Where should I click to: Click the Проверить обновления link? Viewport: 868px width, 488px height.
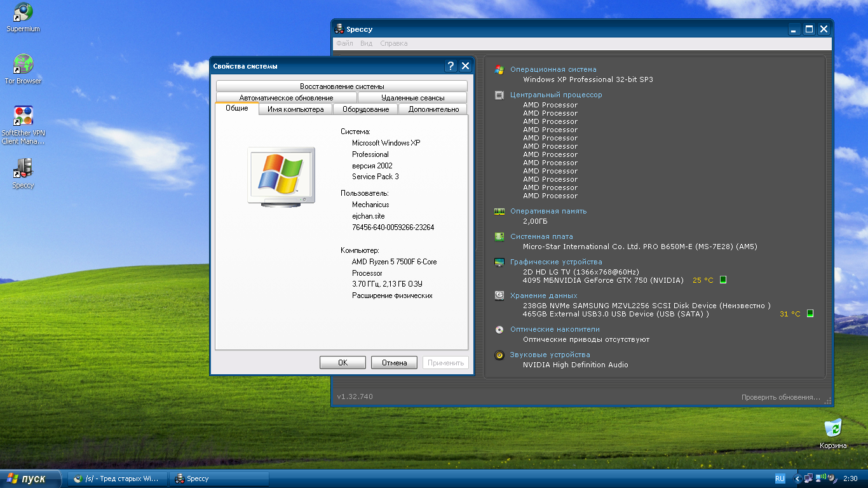780,397
